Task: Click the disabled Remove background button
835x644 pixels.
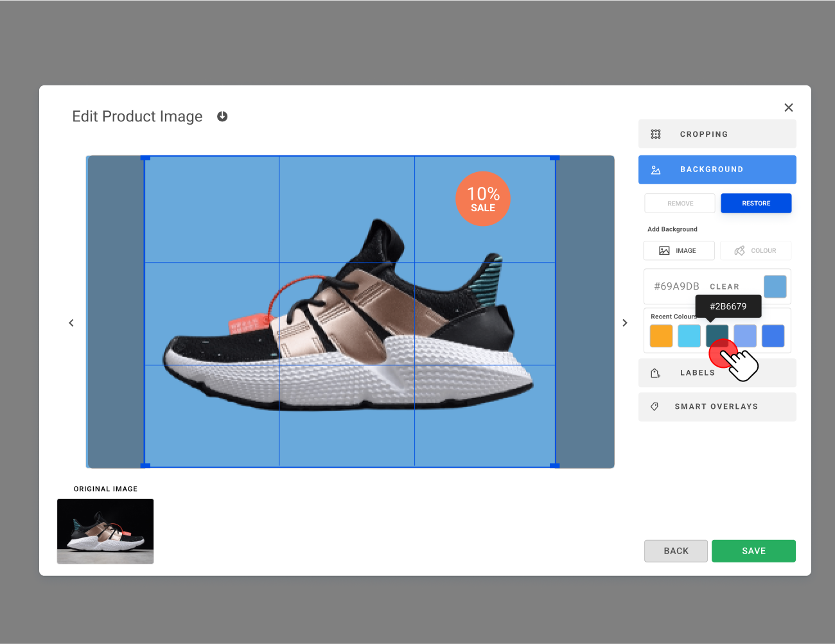Action: coord(680,203)
